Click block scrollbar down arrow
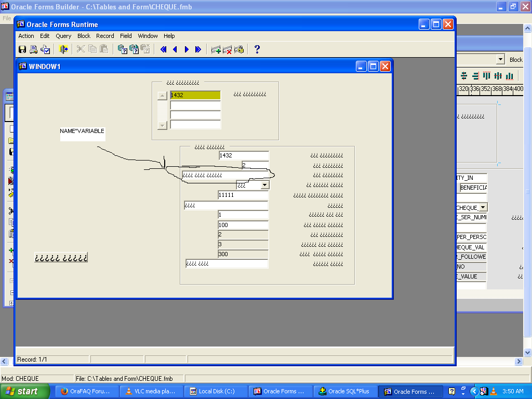The height and width of the screenshot is (399, 532). [162, 125]
